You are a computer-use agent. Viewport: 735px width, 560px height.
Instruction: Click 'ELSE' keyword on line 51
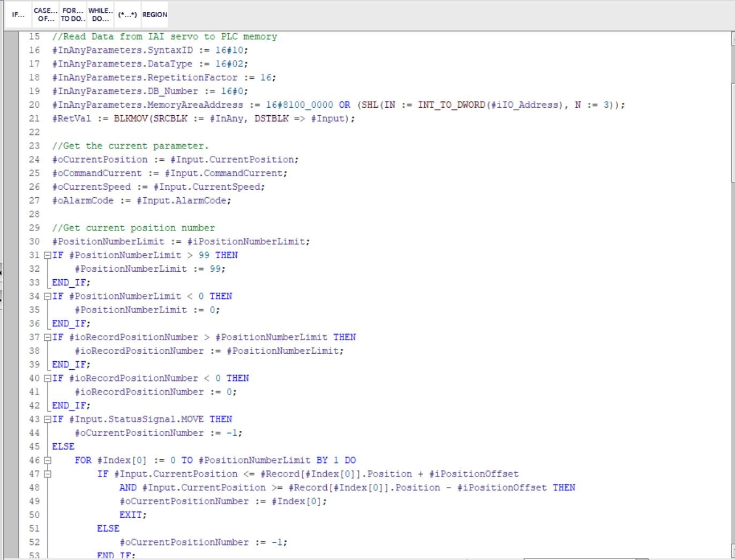tap(108, 528)
